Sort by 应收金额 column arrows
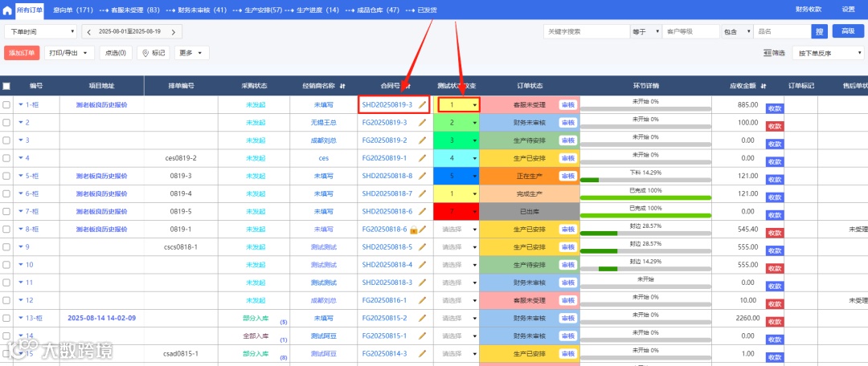868x366 pixels. point(764,86)
